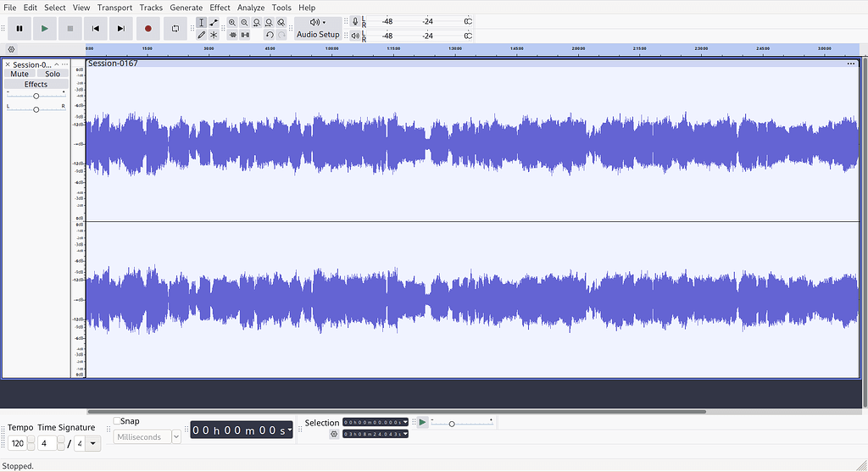Start playback with the green Play button
Image resolution: width=868 pixels, height=472 pixels.
pyautogui.click(x=44, y=28)
